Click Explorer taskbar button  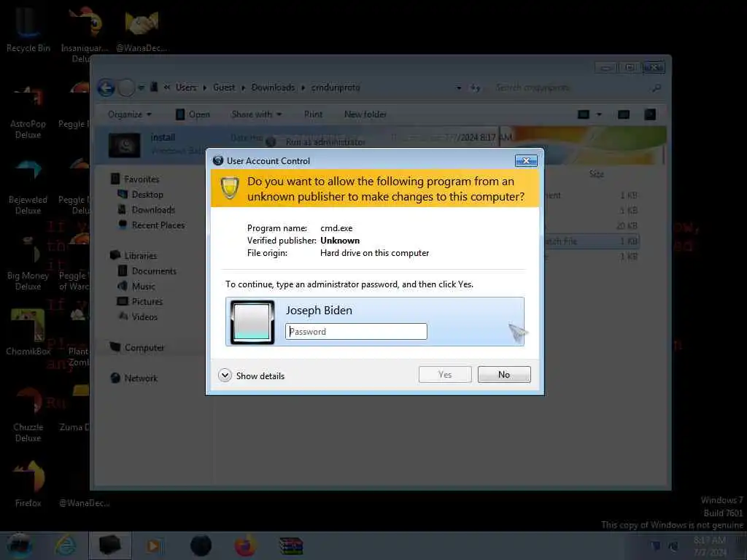coord(110,545)
